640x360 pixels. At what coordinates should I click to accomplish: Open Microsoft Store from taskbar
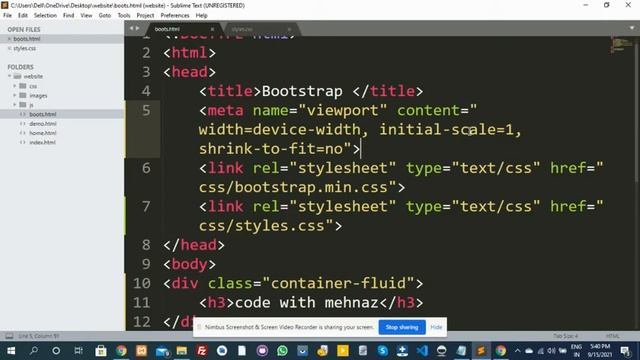click(101, 351)
